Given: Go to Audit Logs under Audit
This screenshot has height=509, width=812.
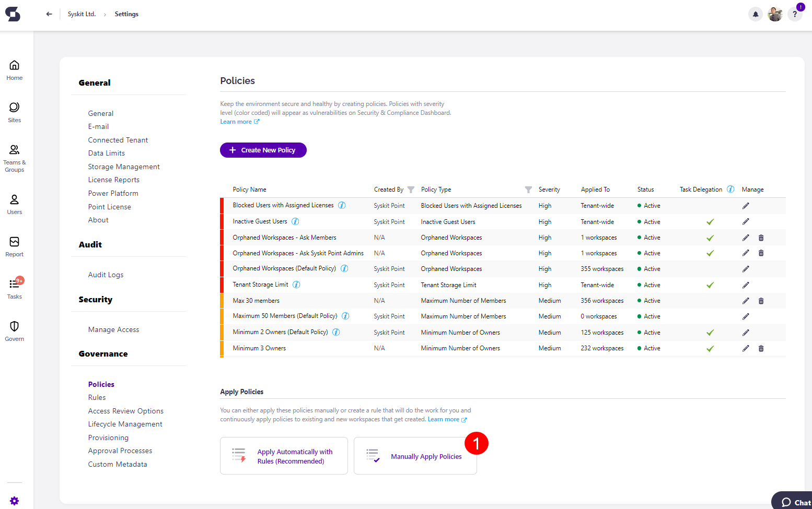Looking at the screenshot, I should [x=106, y=274].
